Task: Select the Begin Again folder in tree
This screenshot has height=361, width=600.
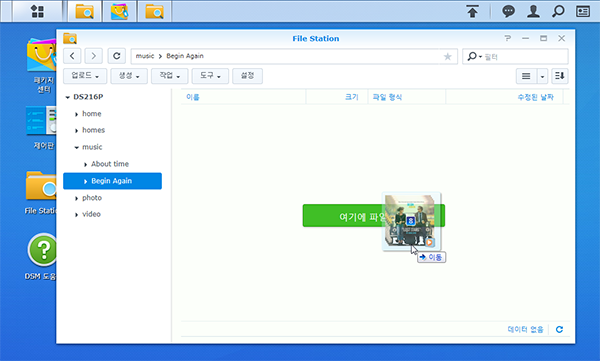Action: 112,181
